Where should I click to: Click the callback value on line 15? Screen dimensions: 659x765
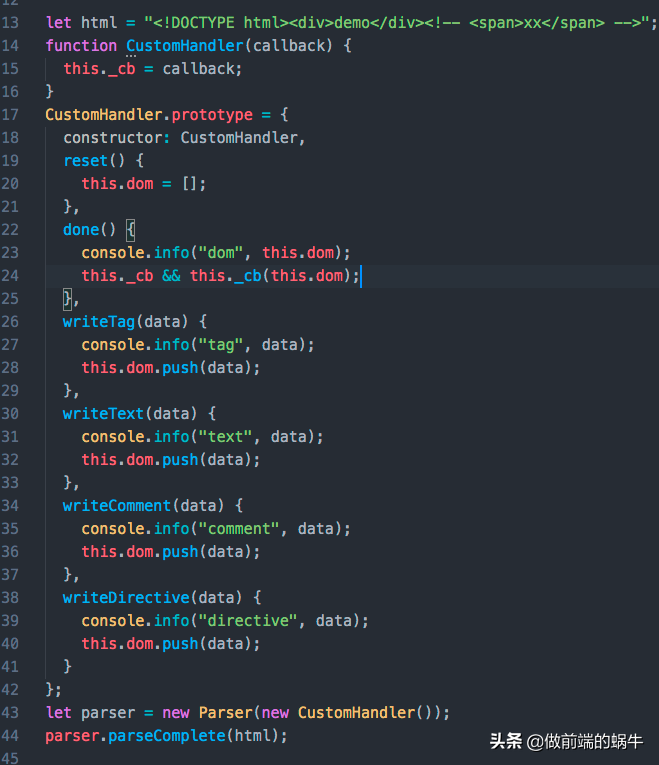tap(198, 69)
